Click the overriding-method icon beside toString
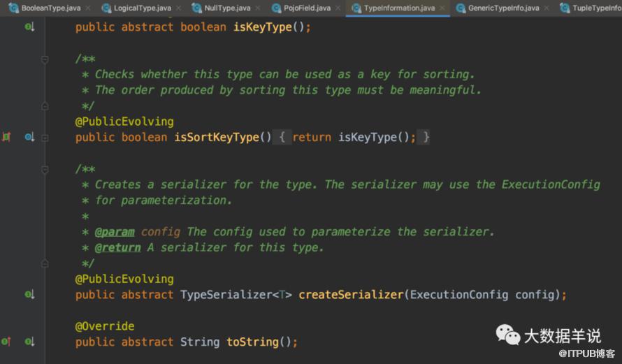This screenshot has width=622, height=364. coord(6,342)
